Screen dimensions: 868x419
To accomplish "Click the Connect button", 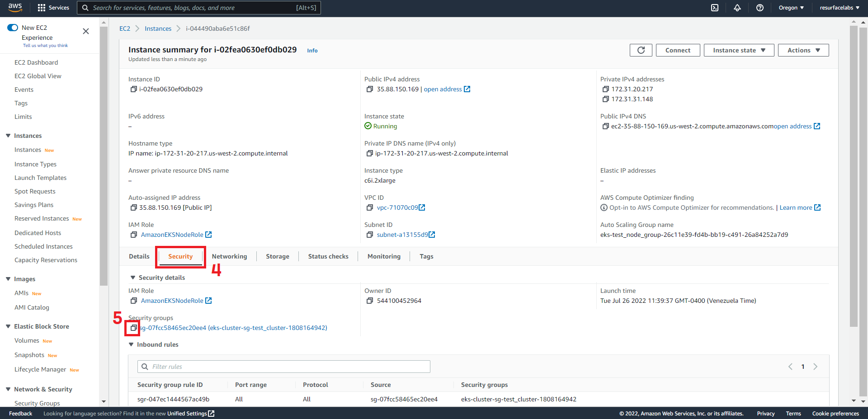I will (678, 50).
